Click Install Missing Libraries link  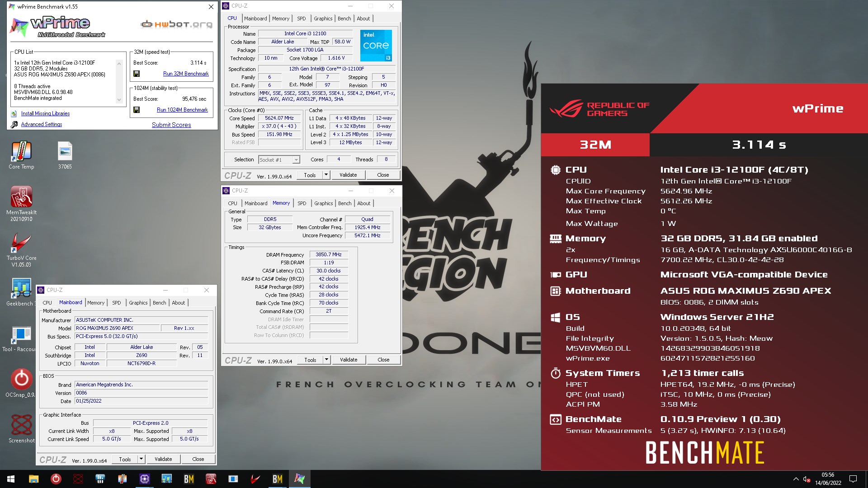point(45,113)
